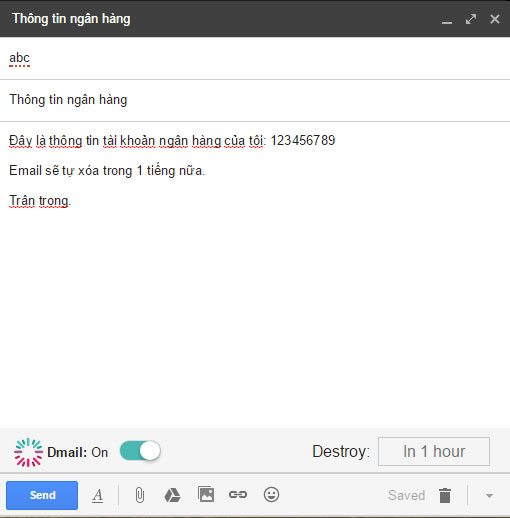510x518 pixels.
Task: Click in the message body at the bank account line
Action: (x=172, y=140)
